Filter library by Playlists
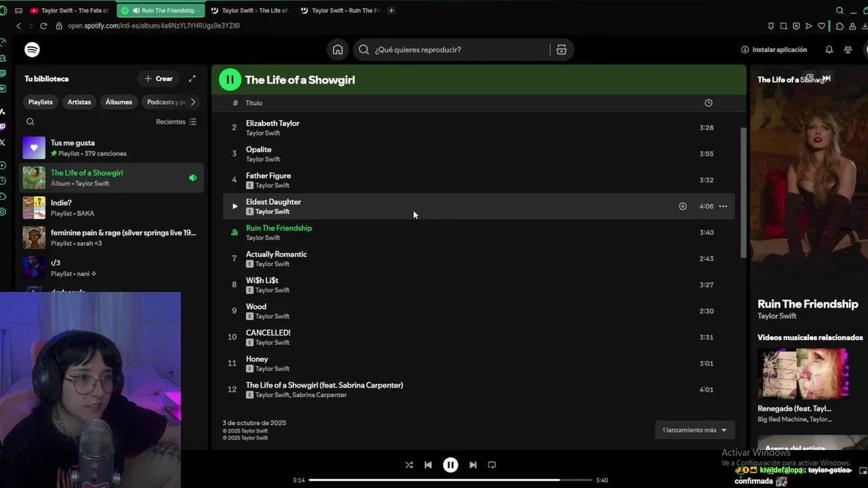 [40, 102]
